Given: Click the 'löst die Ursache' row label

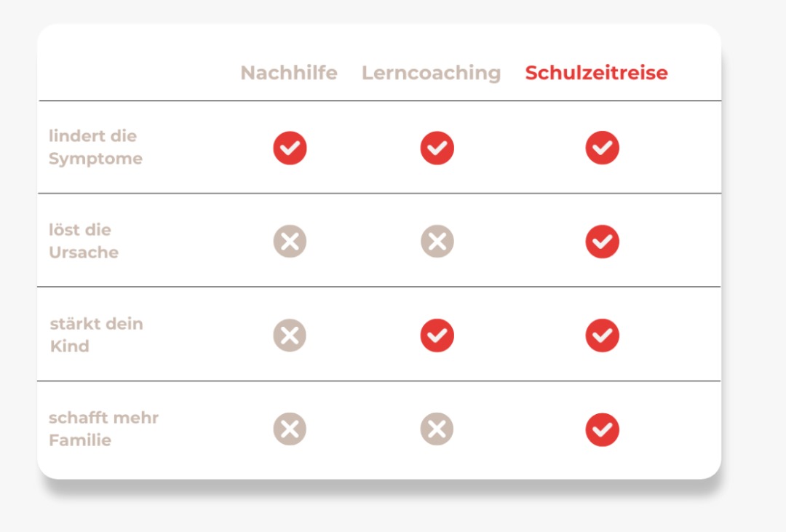Looking at the screenshot, I should 83,241.
